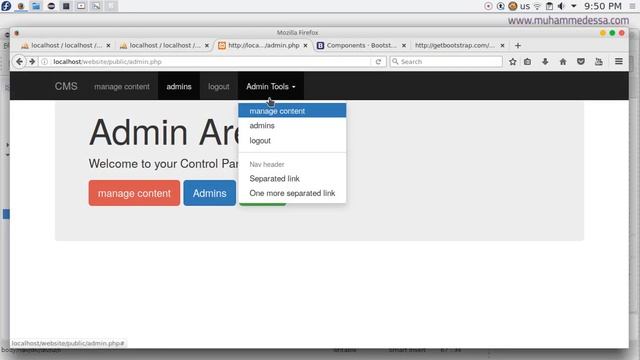Click 'logout' in the navbar
The height and width of the screenshot is (360, 640).
tap(219, 86)
